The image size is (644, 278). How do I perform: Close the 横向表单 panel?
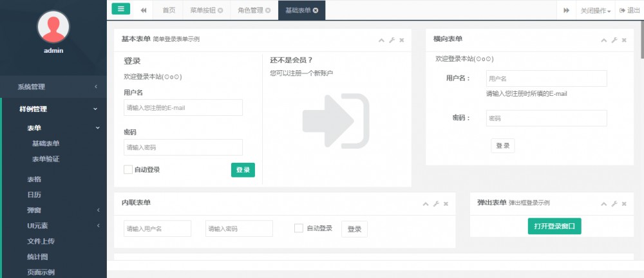(624, 40)
